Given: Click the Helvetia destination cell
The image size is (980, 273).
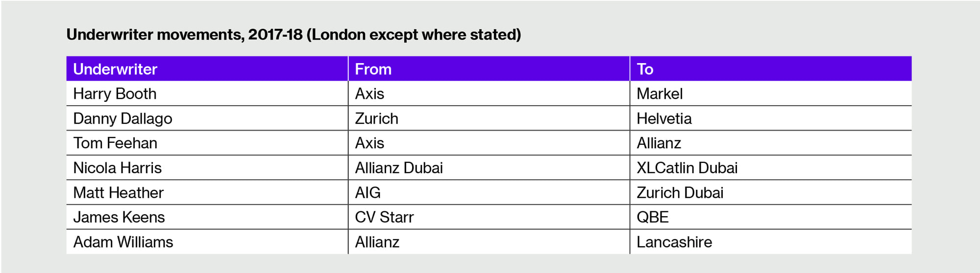Looking at the screenshot, I should 771,118.
